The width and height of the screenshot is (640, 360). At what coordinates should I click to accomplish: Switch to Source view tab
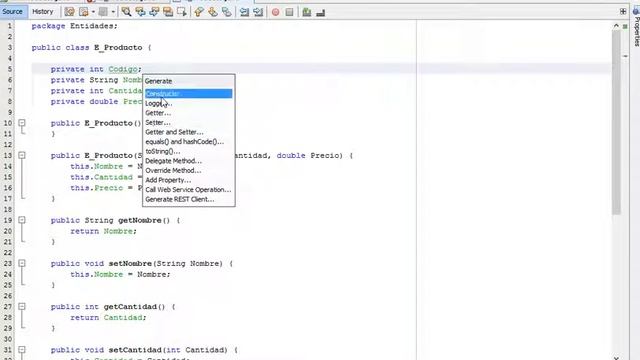click(x=13, y=11)
